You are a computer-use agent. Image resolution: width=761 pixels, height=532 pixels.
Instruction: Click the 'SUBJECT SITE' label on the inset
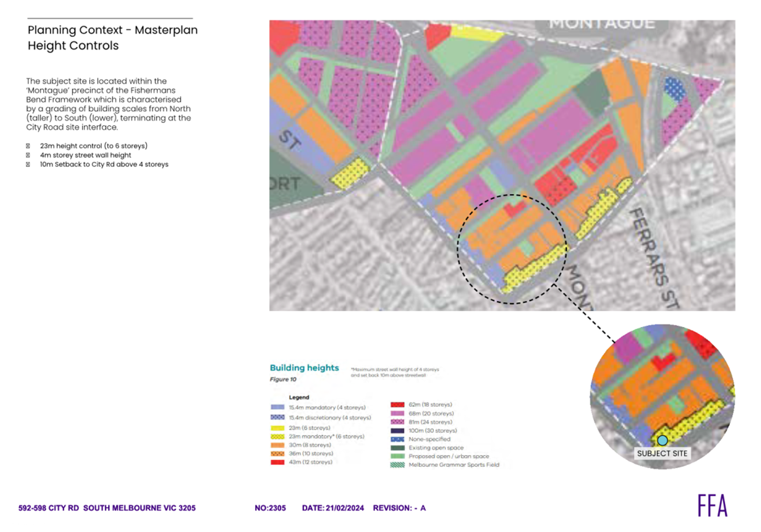[x=662, y=453]
